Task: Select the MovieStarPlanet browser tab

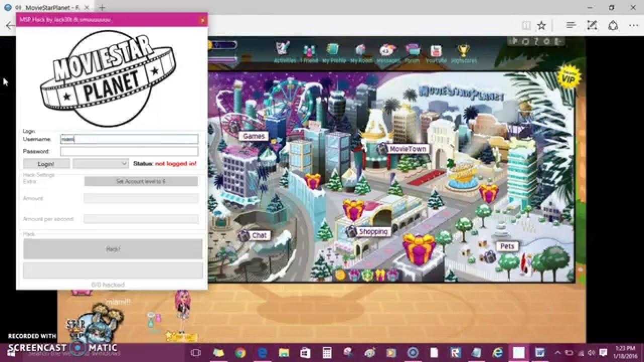Action: pyautogui.click(x=48, y=8)
